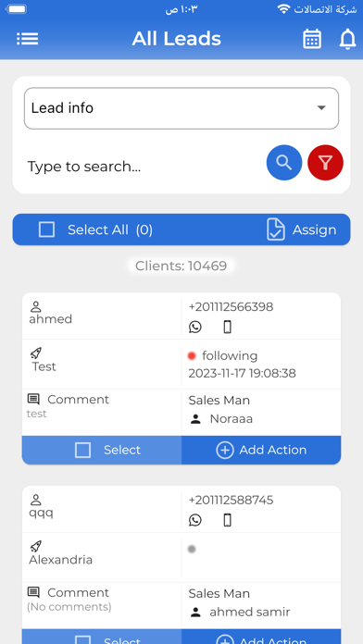Click the rocket icon above Test
This screenshot has height=644, width=363.
tap(36, 353)
